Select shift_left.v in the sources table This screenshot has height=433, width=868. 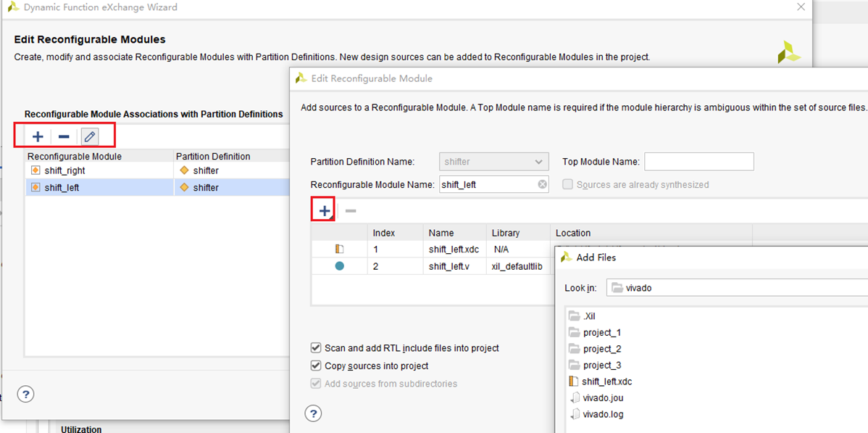pos(449,266)
